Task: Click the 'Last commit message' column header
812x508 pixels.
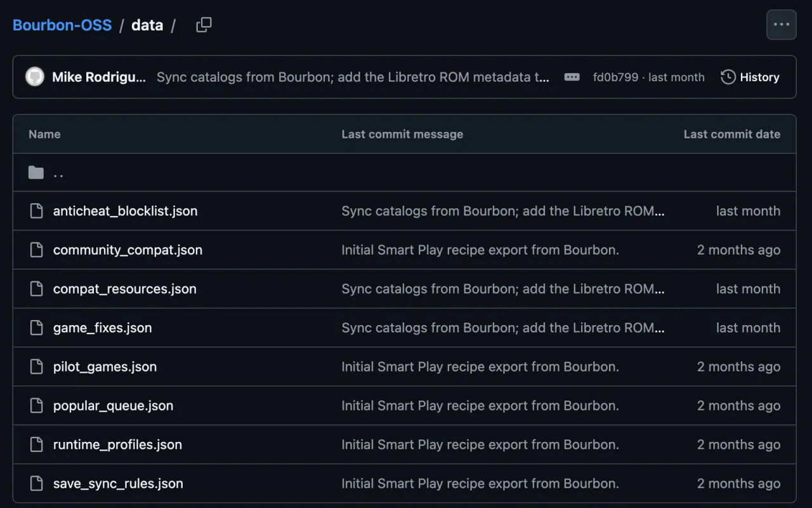Action: 402,134
